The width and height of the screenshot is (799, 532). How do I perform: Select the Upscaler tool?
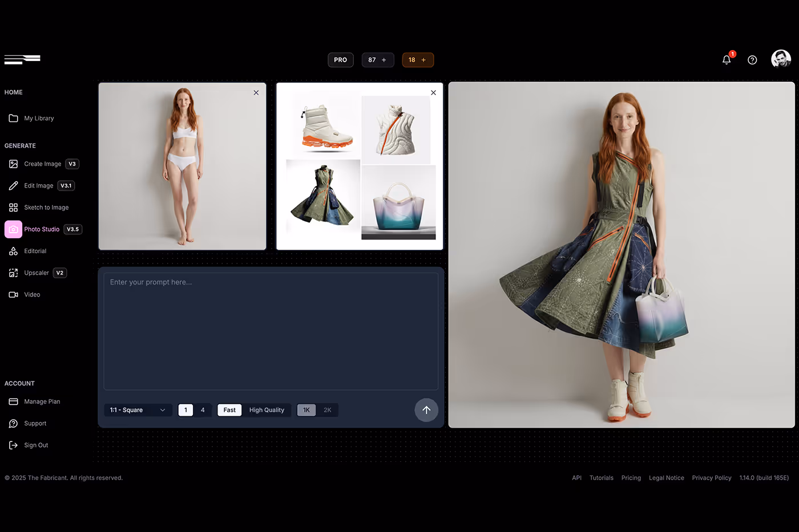[37, 273]
